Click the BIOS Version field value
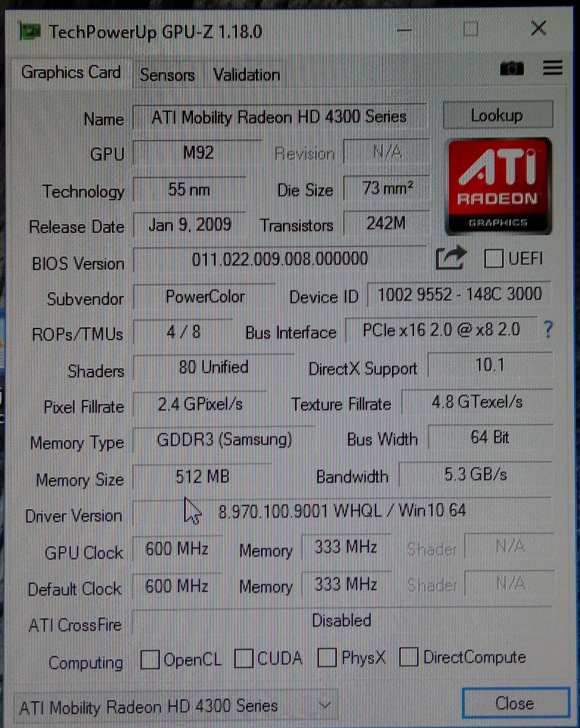 pyautogui.click(x=280, y=259)
